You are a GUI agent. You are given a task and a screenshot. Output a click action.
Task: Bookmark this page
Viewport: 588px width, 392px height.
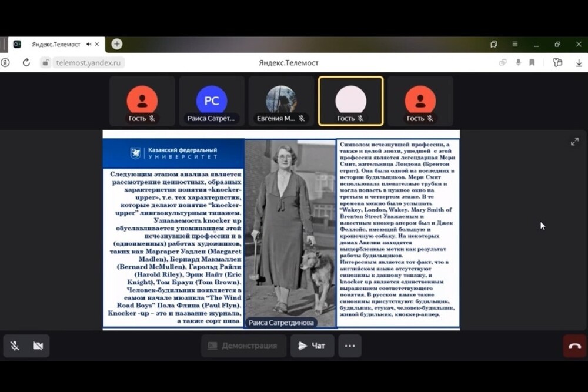point(532,62)
